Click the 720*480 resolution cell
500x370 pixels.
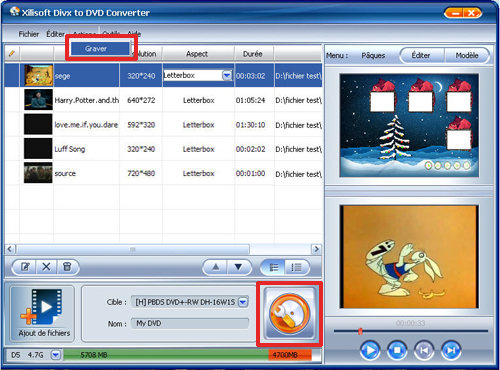click(x=141, y=173)
